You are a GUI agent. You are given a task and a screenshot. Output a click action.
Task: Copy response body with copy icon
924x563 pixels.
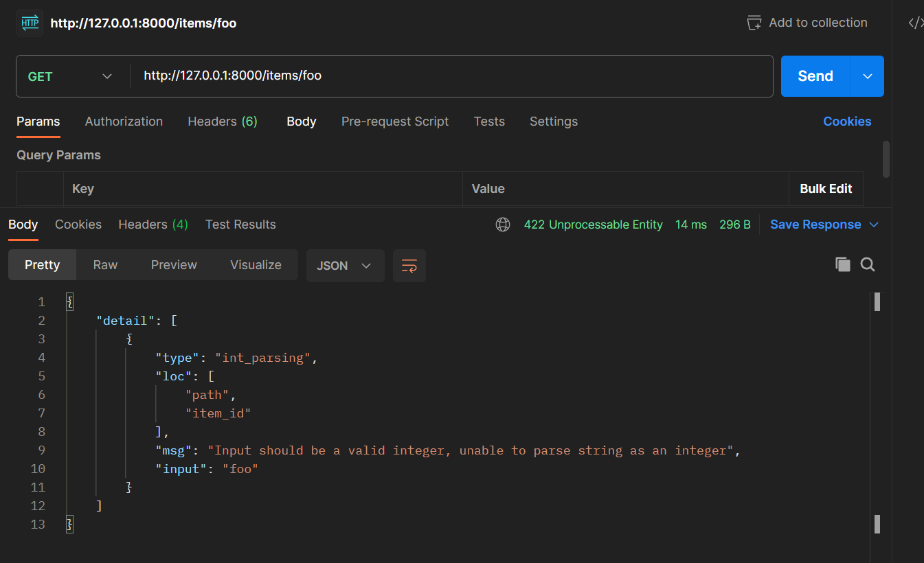click(x=843, y=265)
